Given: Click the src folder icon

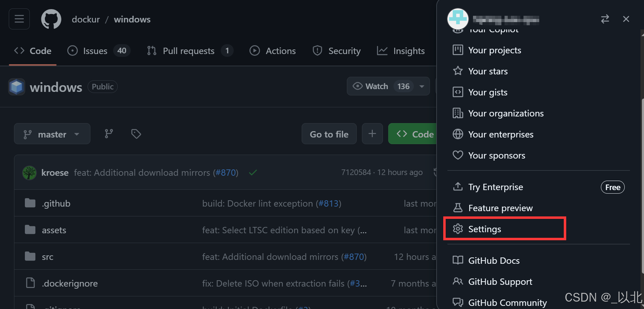Looking at the screenshot, I should click(x=30, y=256).
